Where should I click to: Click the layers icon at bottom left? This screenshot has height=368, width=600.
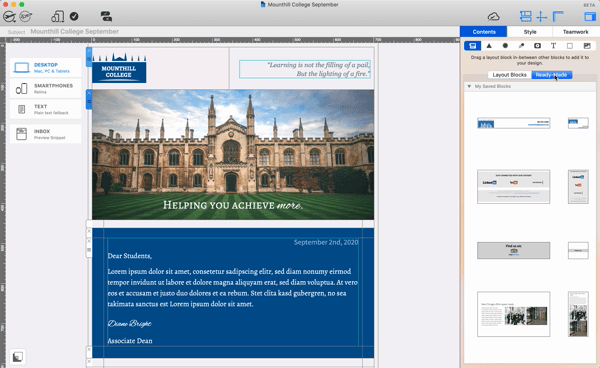coord(18,357)
